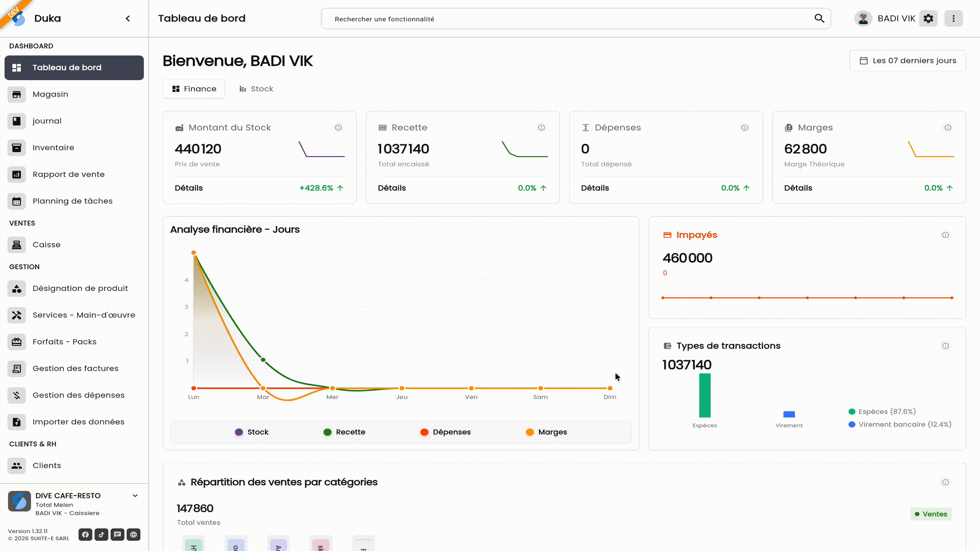Open Planning de tâches calendar icon
Screen dimensions: 980x551
(17, 201)
